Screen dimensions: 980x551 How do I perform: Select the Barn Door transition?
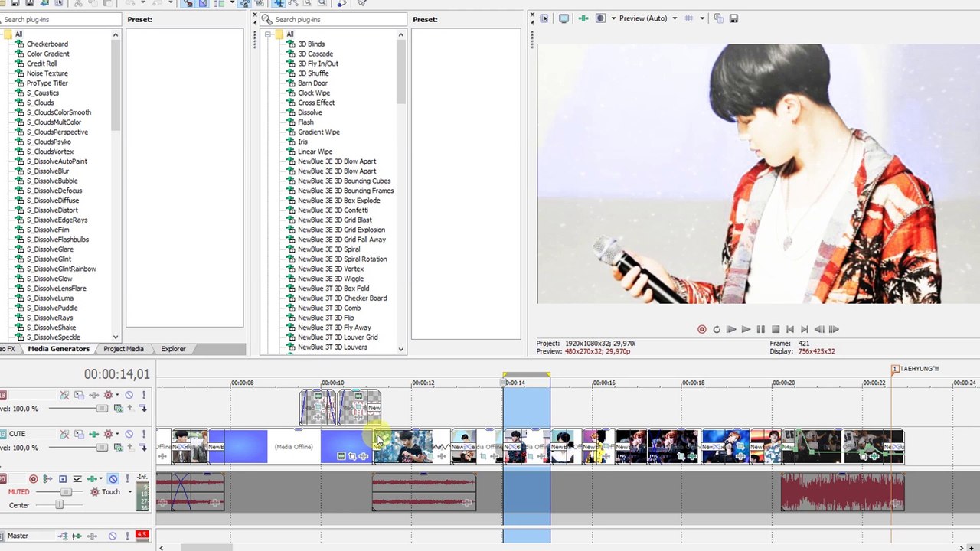[x=312, y=83]
